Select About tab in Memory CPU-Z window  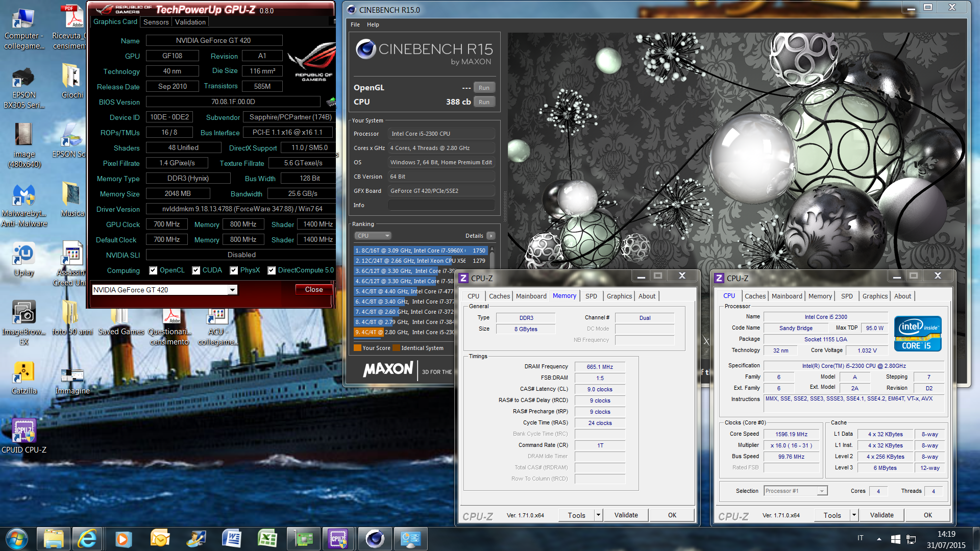(647, 296)
